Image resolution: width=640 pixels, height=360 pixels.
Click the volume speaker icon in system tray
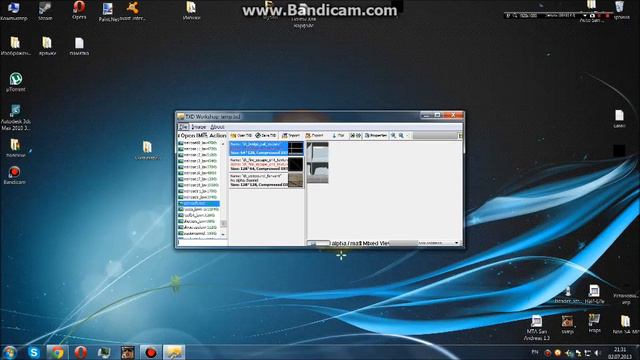click(598, 353)
